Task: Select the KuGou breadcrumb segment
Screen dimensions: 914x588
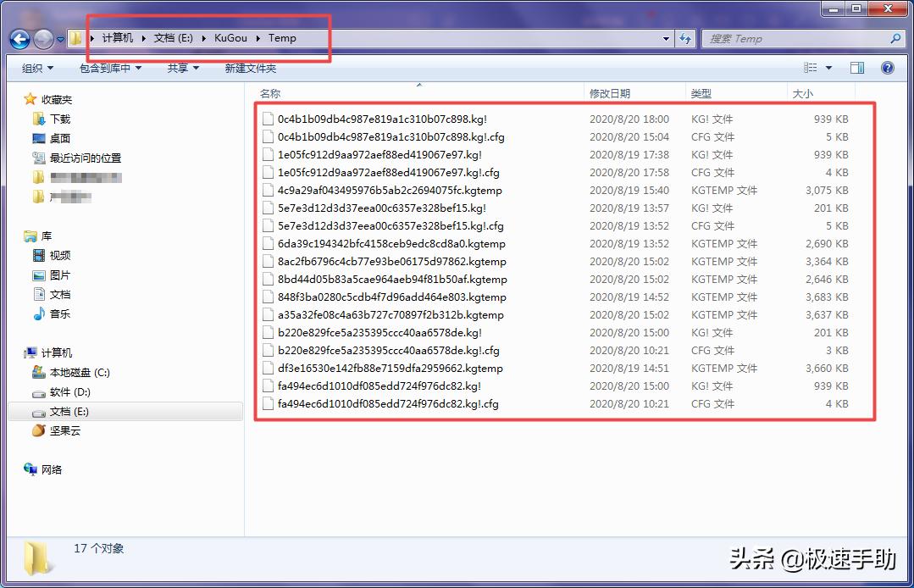Action: pos(230,38)
